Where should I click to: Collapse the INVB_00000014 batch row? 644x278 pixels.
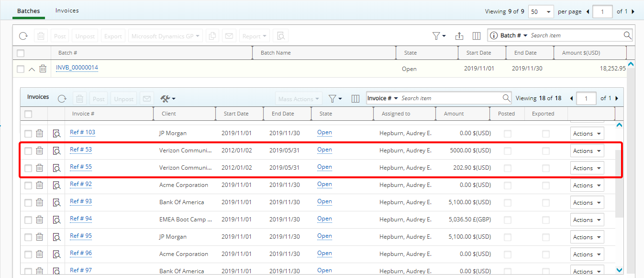tap(32, 69)
